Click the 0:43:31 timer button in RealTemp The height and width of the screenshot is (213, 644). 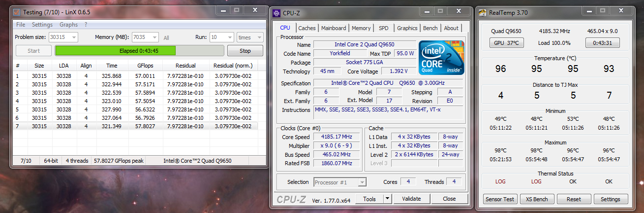coord(603,43)
